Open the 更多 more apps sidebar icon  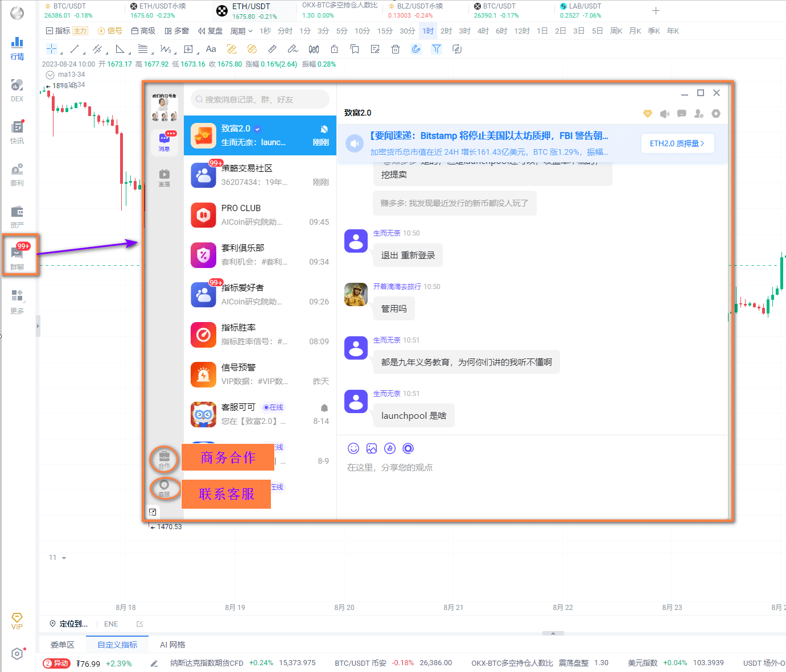coord(17,302)
